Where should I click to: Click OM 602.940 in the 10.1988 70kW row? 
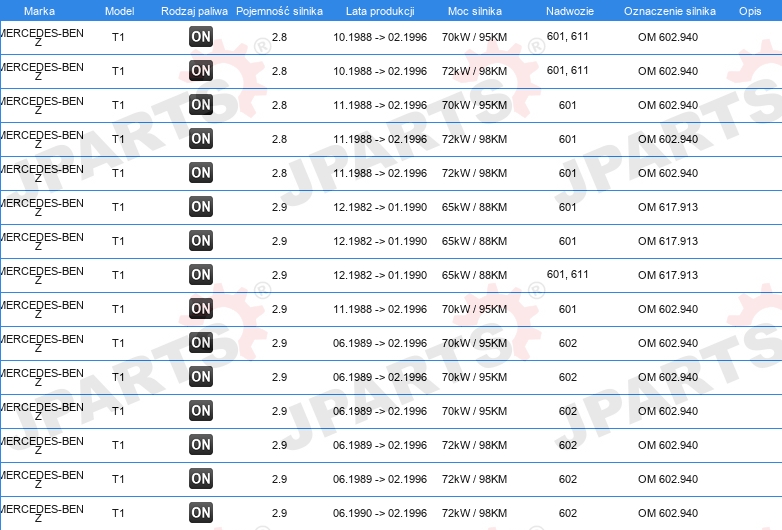click(668, 37)
